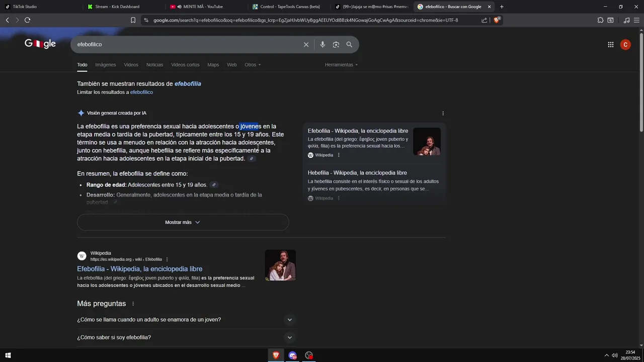644x362 pixels.
Task: Open the browser extensions puzzle icon
Action: (600, 20)
